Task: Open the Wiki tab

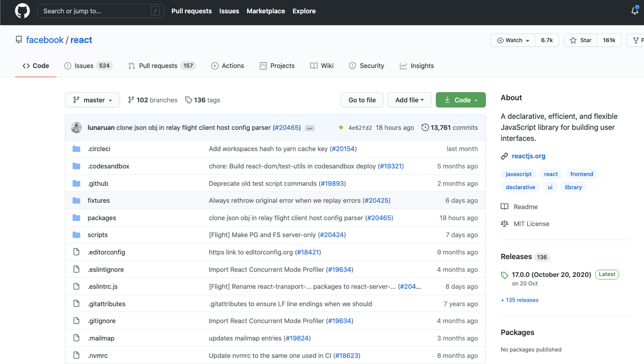Action: click(x=322, y=66)
